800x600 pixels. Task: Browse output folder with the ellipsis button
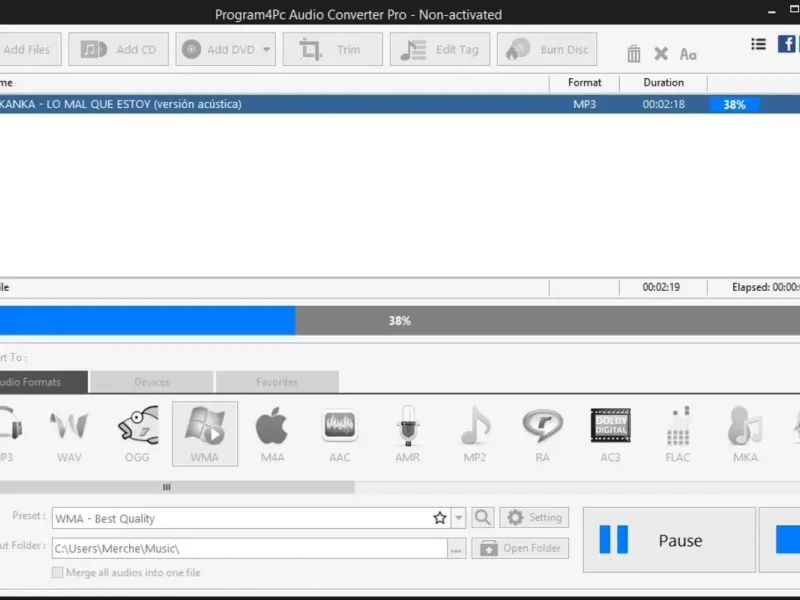point(456,549)
